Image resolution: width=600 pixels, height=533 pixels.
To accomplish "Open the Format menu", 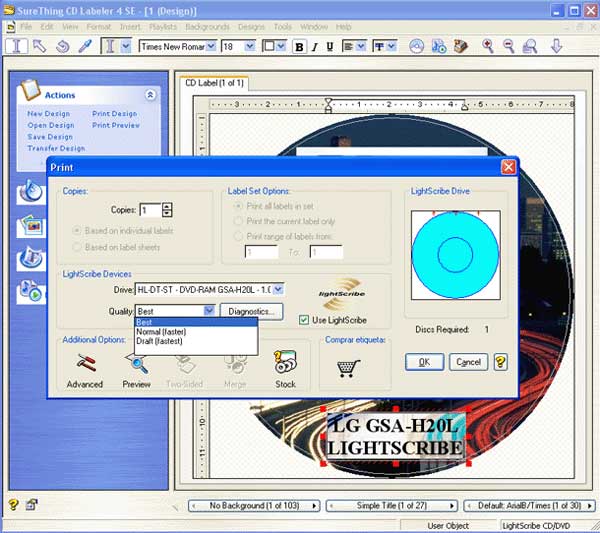I will [99, 27].
